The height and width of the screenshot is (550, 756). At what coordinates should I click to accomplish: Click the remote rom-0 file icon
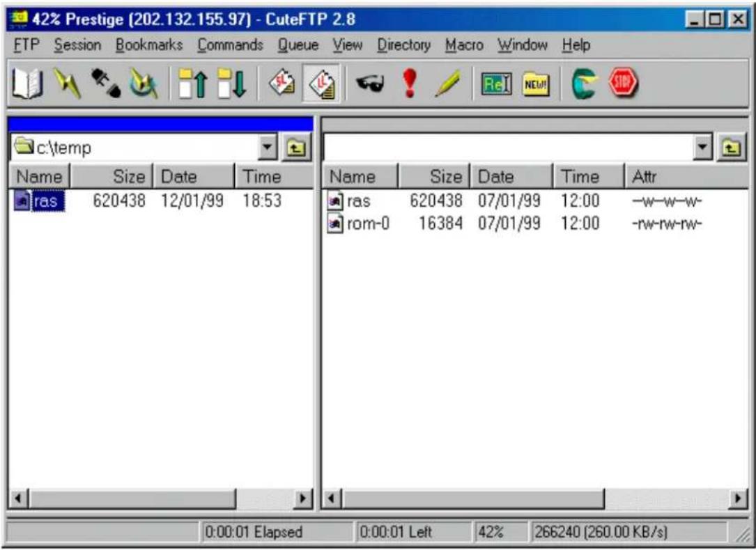(335, 223)
